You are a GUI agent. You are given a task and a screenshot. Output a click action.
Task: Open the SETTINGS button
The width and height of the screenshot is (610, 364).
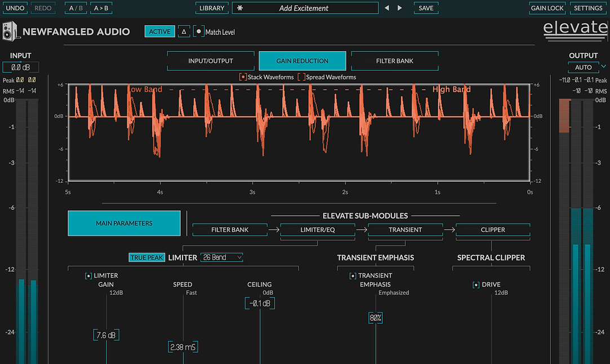pyautogui.click(x=587, y=8)
